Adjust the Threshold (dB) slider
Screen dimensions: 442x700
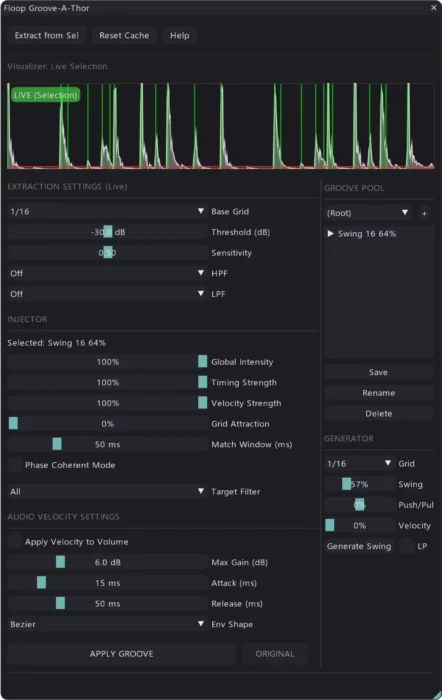[108, 232]
